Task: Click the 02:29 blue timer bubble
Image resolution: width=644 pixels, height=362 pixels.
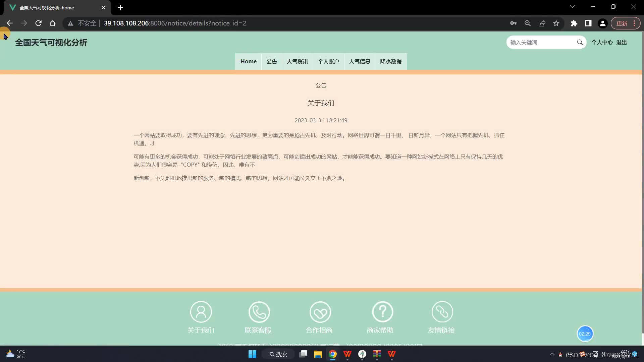Action: pyautogui.click(x=585, y=334)
